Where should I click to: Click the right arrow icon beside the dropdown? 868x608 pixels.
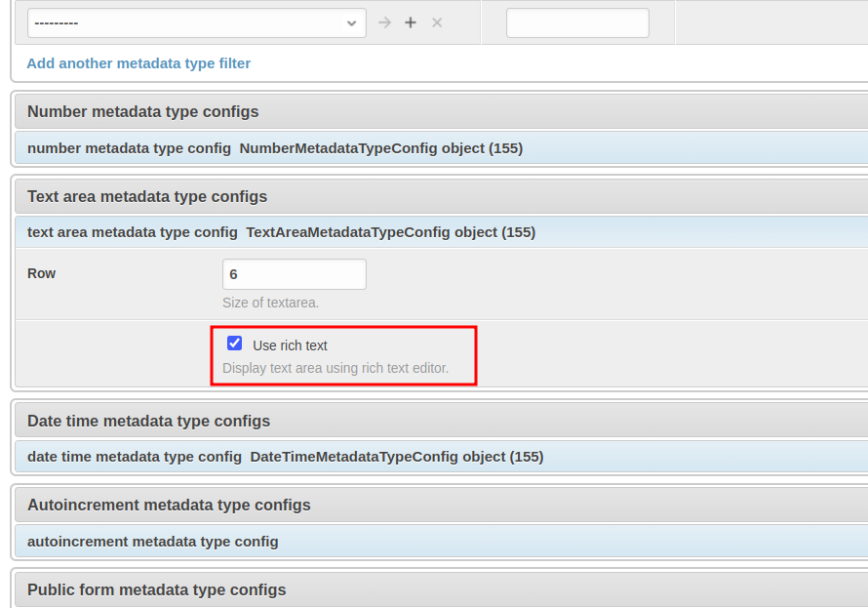coord(384,22)
